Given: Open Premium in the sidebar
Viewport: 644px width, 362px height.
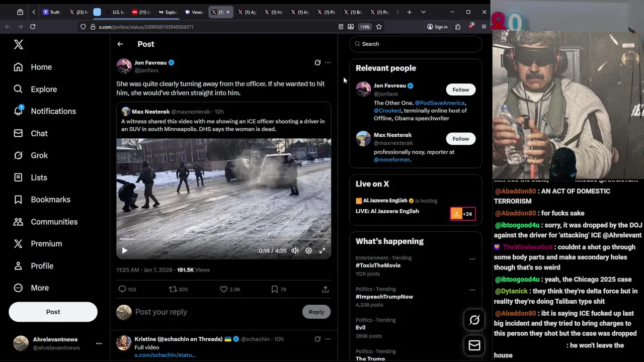Looking at the screenshot, I should [x=38, y=244].
